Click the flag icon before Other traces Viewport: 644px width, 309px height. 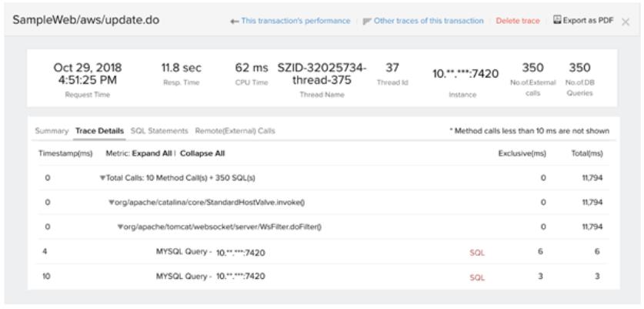tap(367, 21)
